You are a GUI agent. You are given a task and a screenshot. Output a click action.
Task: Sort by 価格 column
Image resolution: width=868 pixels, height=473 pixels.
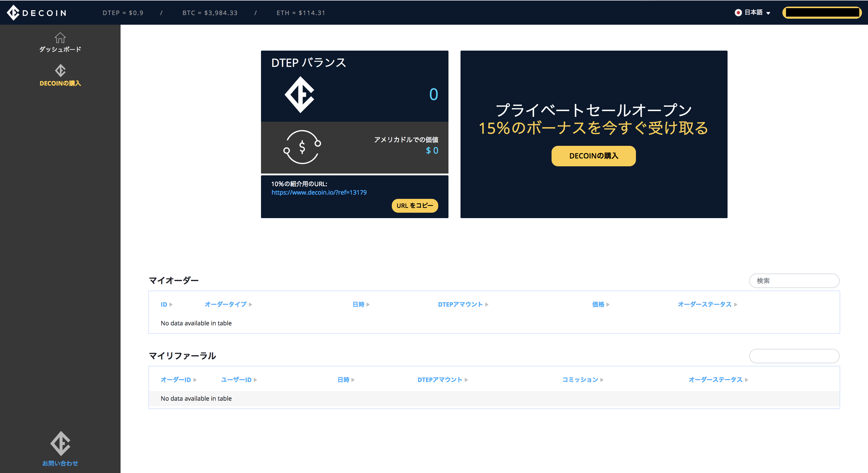[x=601, y=305]
